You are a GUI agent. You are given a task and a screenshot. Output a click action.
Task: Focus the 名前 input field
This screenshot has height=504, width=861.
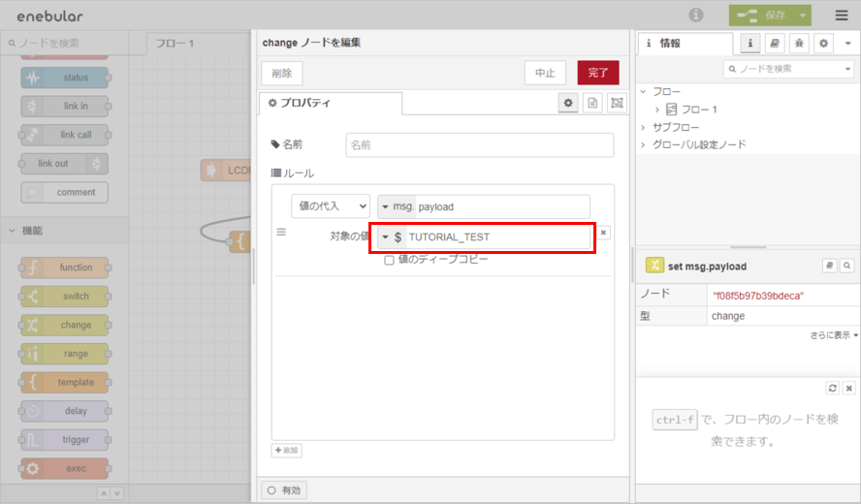tap(479, 145)
